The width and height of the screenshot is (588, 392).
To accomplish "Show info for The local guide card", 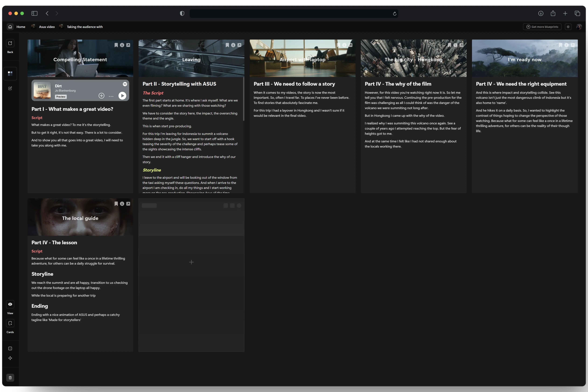I will [x=122, y=204].
